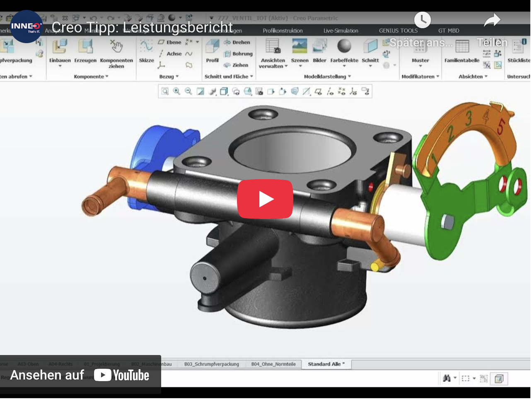Click the repaint icon in graphics toolbar
The image size is (532, 399).
point(200,91)
